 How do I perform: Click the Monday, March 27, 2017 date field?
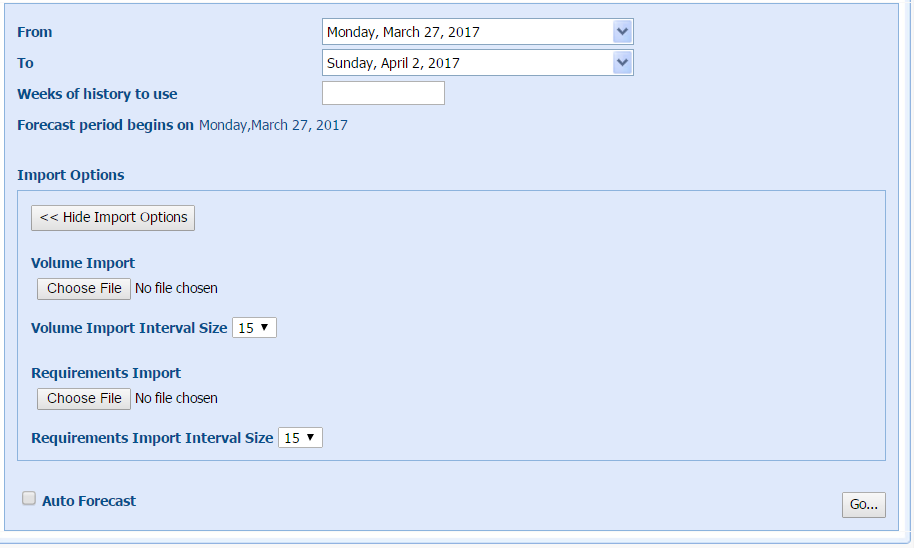(x=467, y=32)
